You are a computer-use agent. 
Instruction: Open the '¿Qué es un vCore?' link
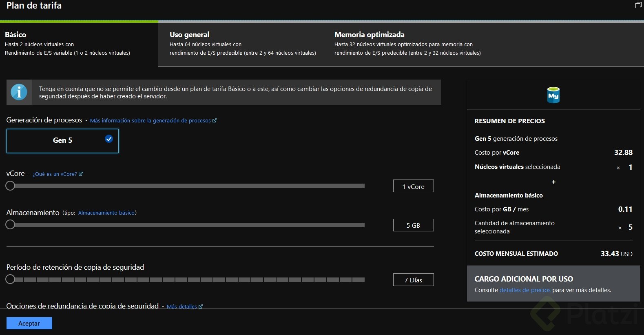coord(58,174)
